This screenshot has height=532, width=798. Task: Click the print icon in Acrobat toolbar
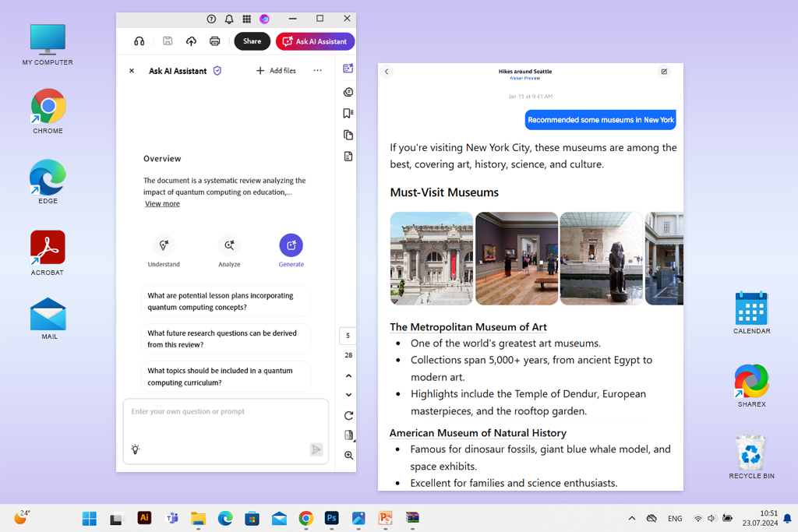215,41
